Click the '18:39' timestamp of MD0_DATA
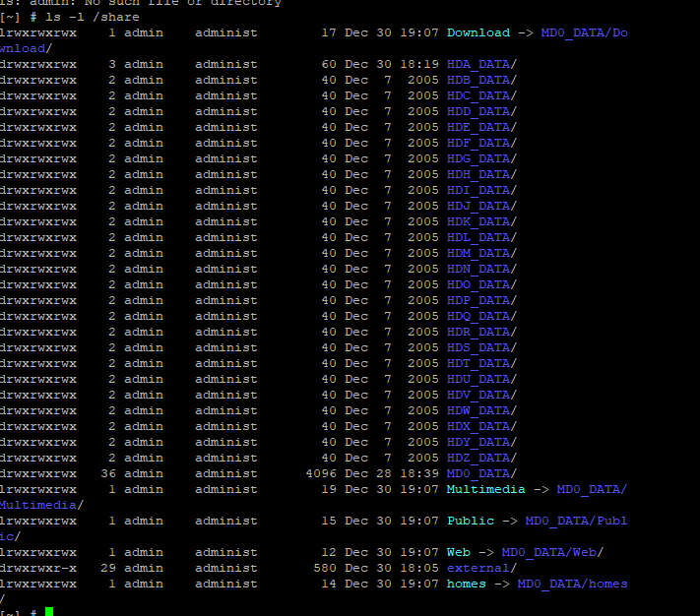Image resolution: width=700 pixels, height=616 pixels. click(419, 473)
